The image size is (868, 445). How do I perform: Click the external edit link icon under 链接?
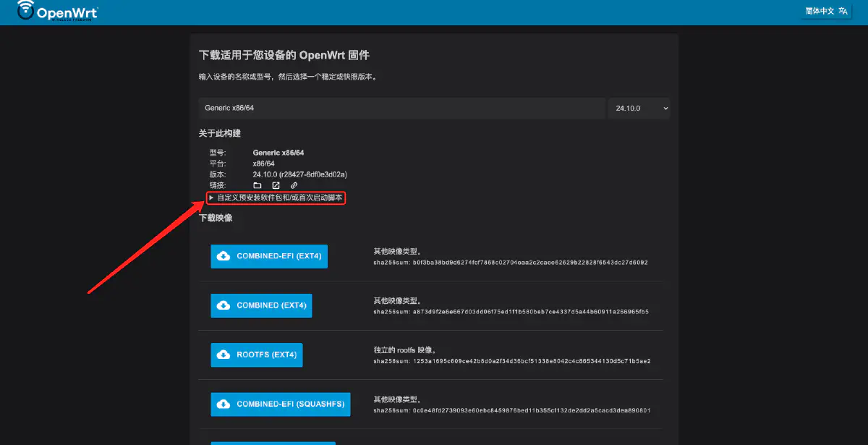(x=276, y=186)
